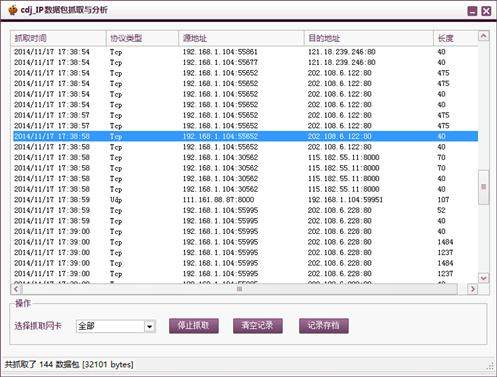Select the row with source 192.168.1.104:55877
The image size is (497, 377).
point(245,63)
